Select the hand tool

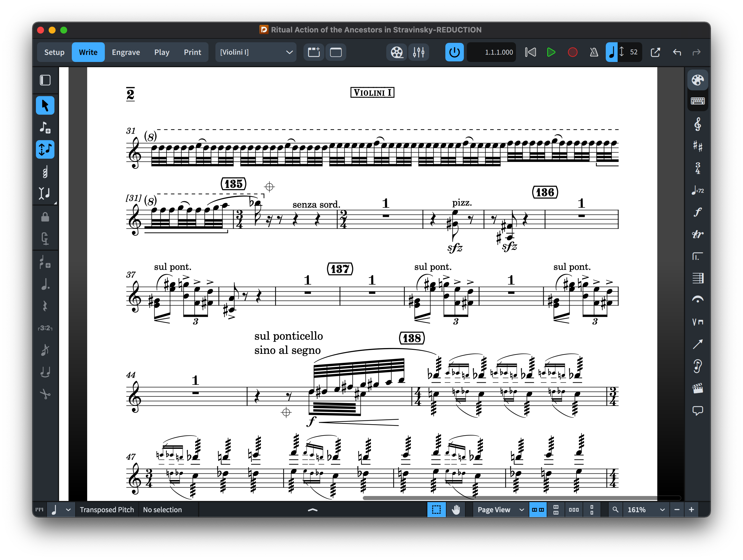455,510
